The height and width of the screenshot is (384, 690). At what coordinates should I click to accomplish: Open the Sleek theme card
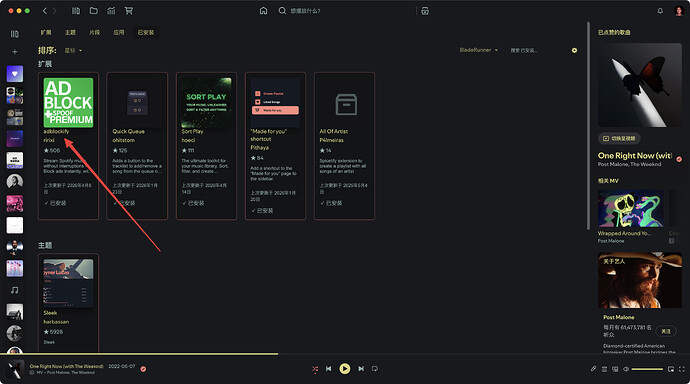[x=68, y=303]
